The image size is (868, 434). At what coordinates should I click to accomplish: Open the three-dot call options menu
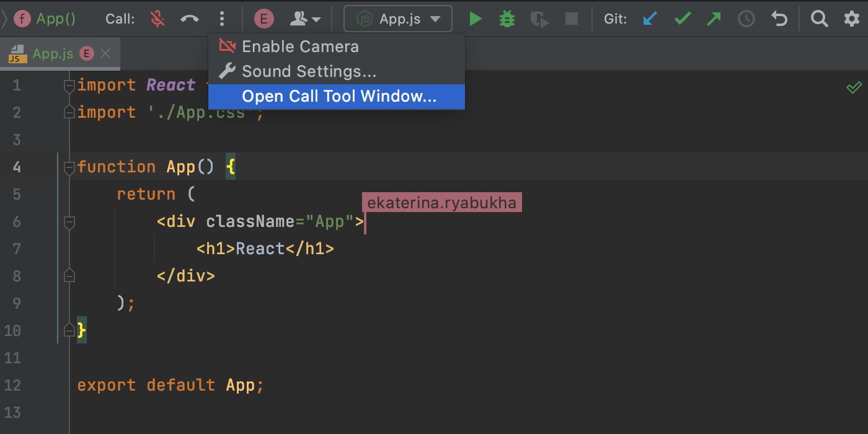pyautogui.click(x=222, y=19)
